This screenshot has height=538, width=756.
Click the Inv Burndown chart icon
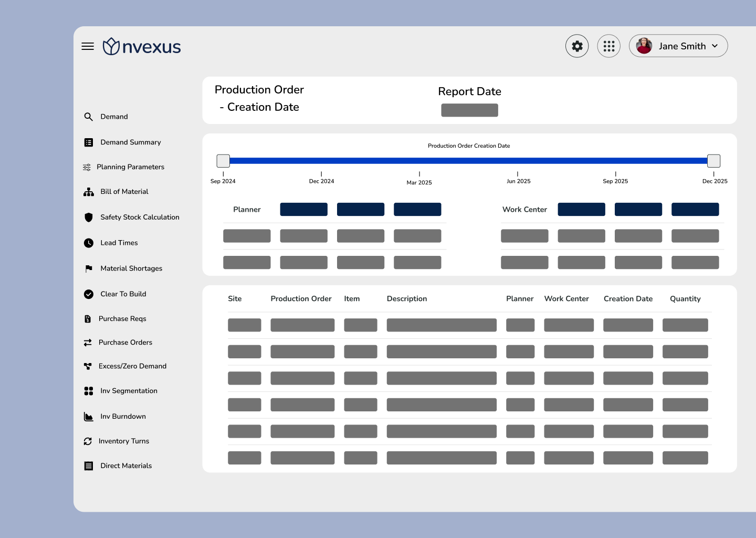click(89, 417)
